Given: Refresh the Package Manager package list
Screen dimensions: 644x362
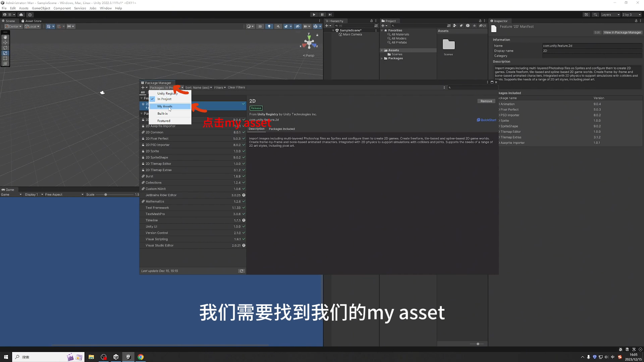Looking at the screenshot, I should (x=241, y=271).
